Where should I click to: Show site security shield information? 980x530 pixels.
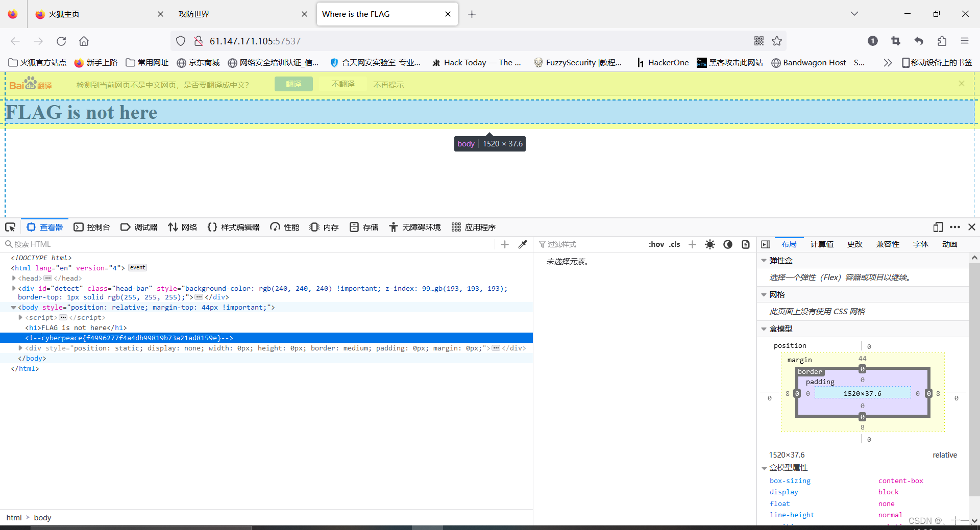181,41
